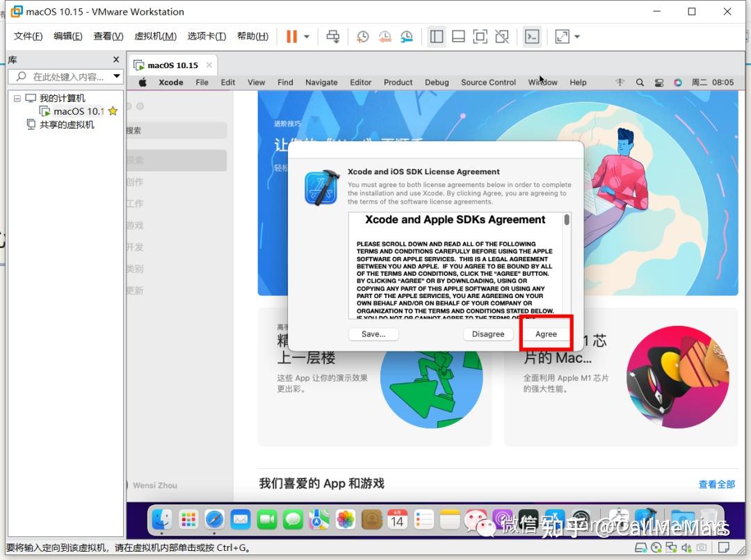Open the 帮助(H) menu
751x560 pixels.
(x=252, y=36)
